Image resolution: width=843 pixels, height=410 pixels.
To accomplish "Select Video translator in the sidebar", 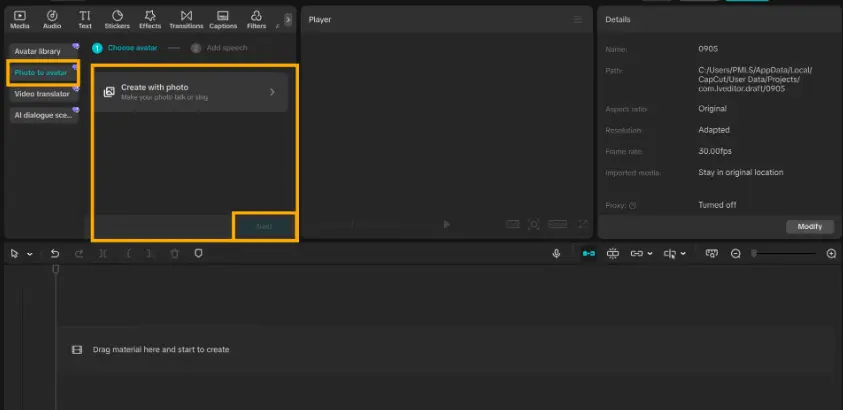I will pos(43,94).
